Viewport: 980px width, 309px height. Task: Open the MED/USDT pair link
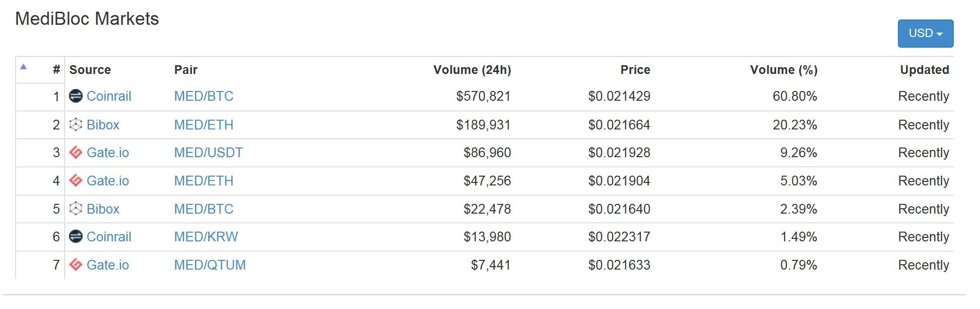click(208, 153)
